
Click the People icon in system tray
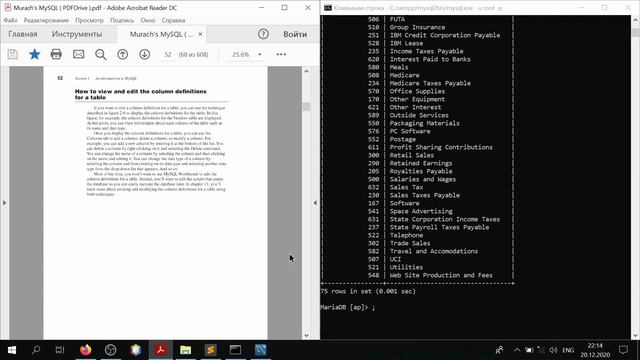(x=499, y=350)
